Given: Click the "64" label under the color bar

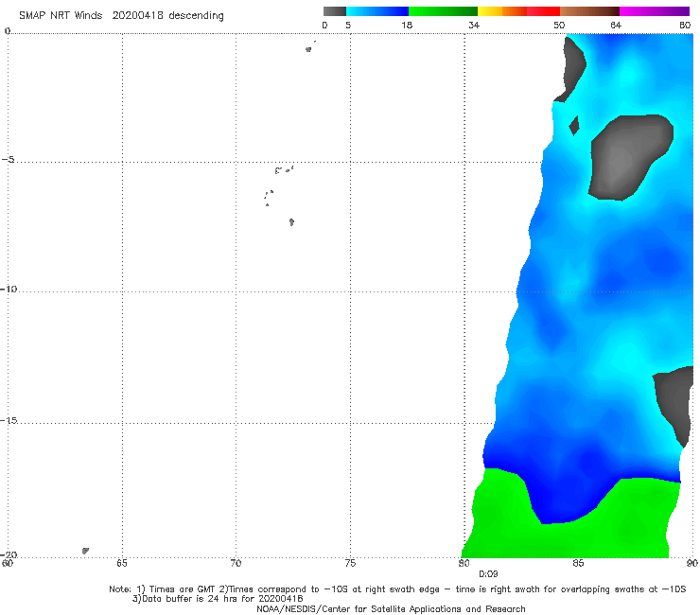Looking at the screenshot, I should point(616,25).
